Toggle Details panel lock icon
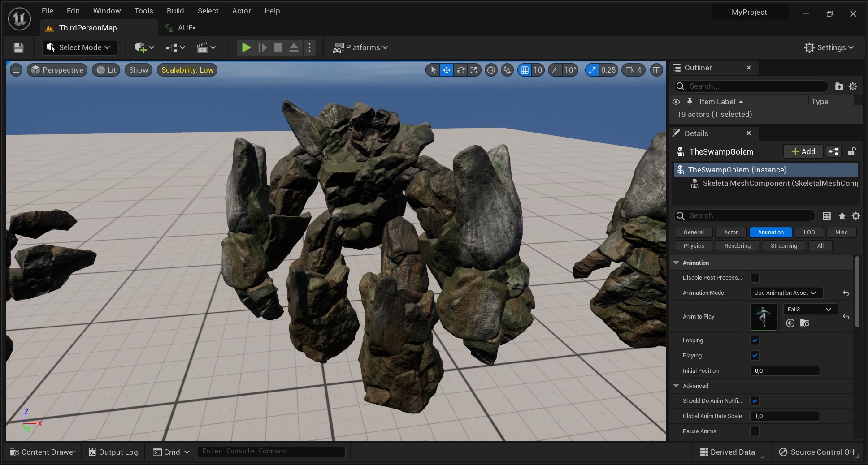This screenshot has height=465, width=868. [x=852, y=151]
